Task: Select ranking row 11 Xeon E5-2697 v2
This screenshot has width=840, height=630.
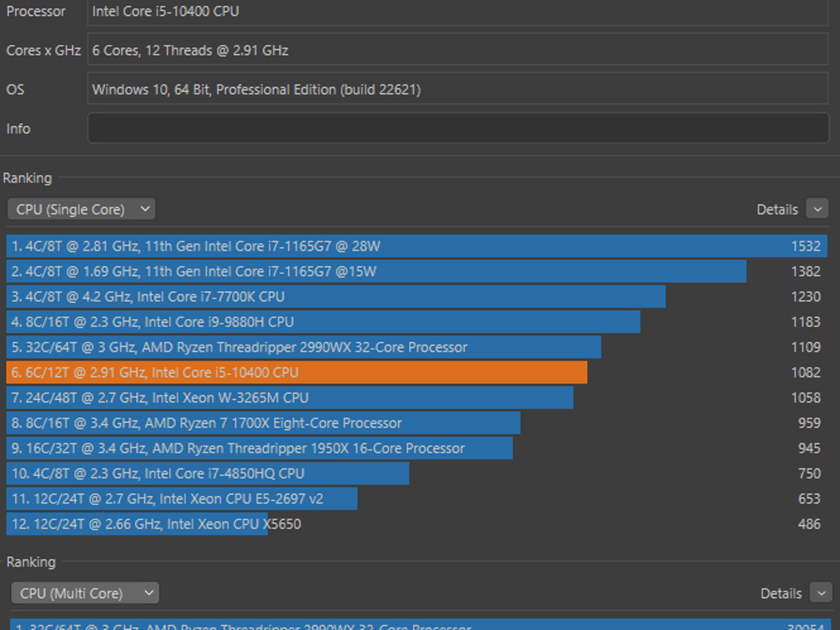Action: coord(417,499)
